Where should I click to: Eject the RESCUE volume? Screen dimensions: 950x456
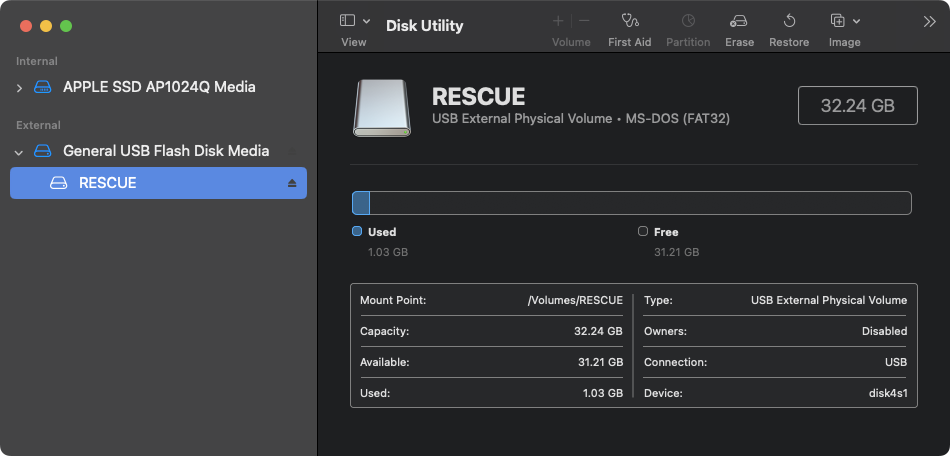[x=292, y=183]
